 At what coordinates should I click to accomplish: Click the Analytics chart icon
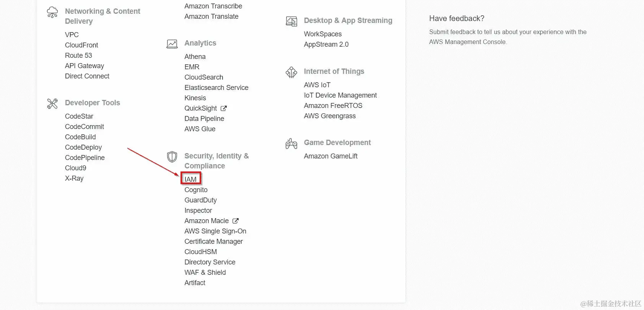coord(172,44)
